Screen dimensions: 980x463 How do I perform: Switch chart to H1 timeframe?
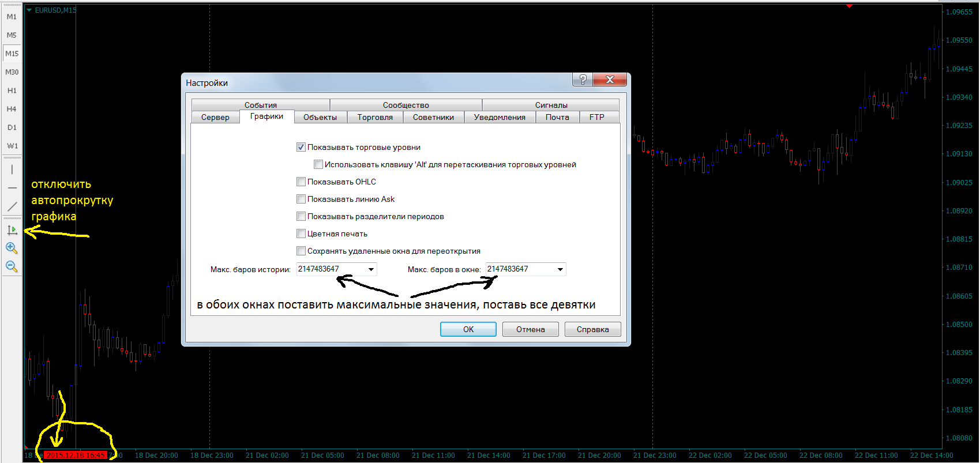(x=12, y=91)
